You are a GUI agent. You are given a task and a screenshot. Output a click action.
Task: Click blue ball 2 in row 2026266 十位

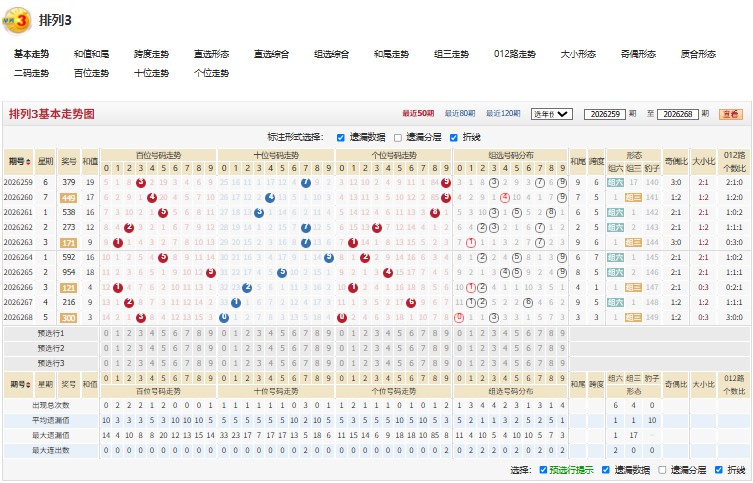(247, 288)
